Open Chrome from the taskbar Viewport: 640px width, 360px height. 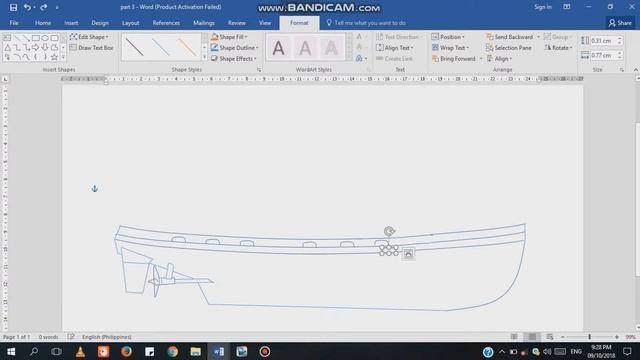point(172,351)
